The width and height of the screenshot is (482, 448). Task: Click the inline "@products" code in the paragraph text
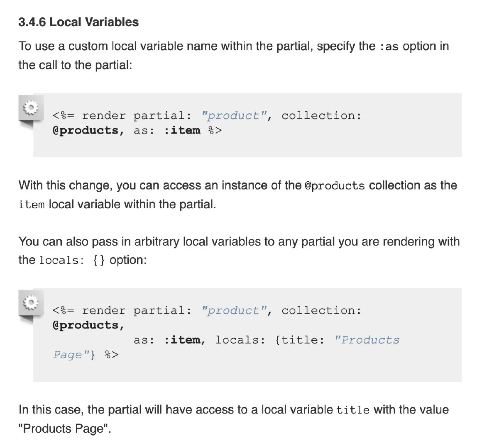[x=335, y=186]
